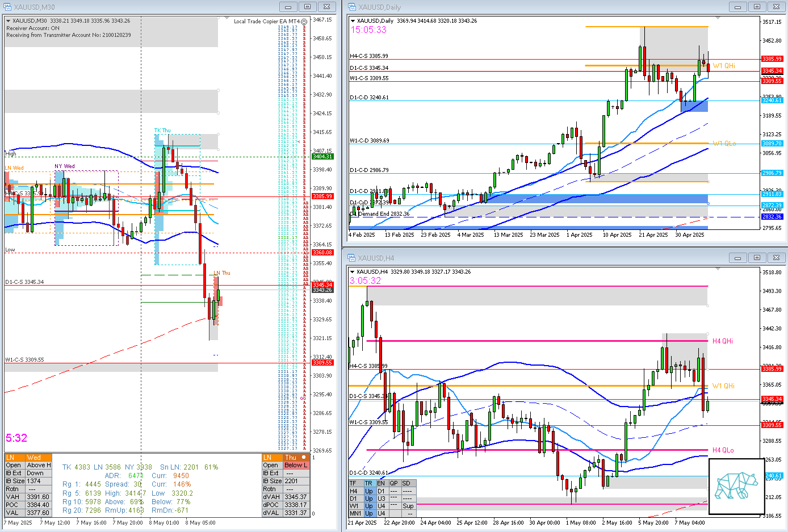Select the 'Local Trade Copier EA MT4' label

[x=267, y=22]
